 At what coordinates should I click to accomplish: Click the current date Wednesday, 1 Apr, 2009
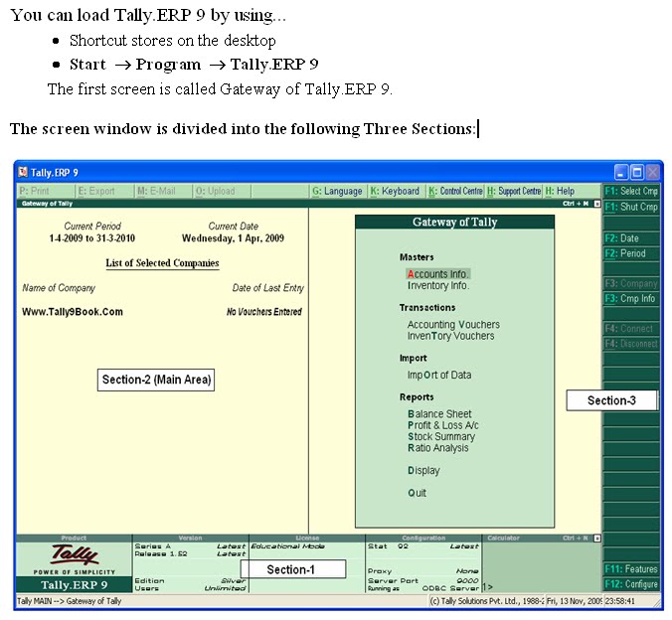click(233, 238)
